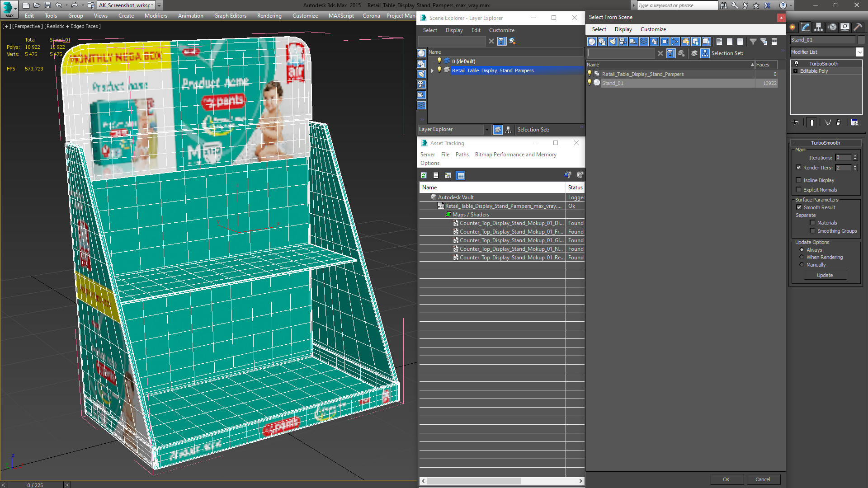Screen dimensions: 868x488
Task: Enable Separate by Smoothing Groups checkbox
Action: [x=812, y=231]
